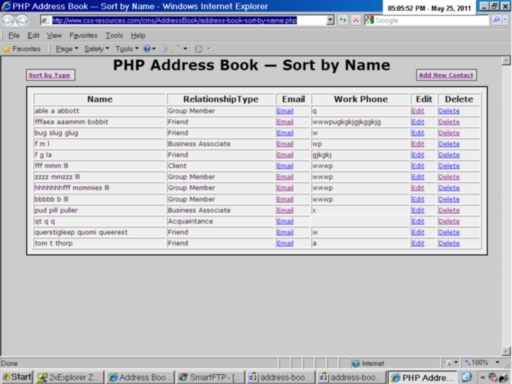Click the Internet Explorer quick launch icon in taskbar
This screenshot has width=512, height=384.
pyautogui.click(x=467, y=377)
